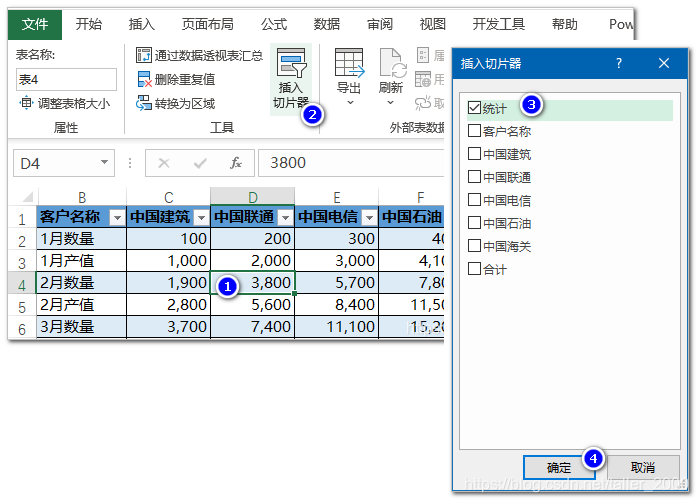This screenshot has width=699, height=503.
Task: Select column header D
Action: point(253,197)
